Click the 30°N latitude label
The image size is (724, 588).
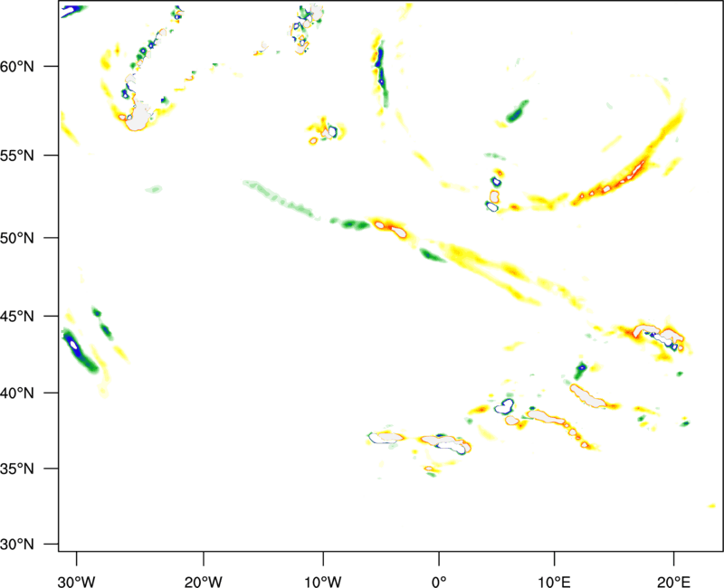(17, 545)
